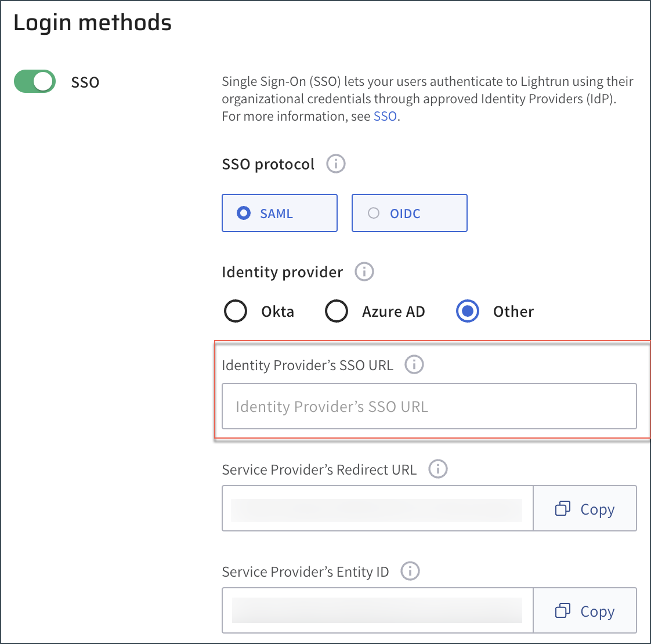Click the info icon beside SSO protocol
The width and height of the screenshot is (651, 644).
335,164
